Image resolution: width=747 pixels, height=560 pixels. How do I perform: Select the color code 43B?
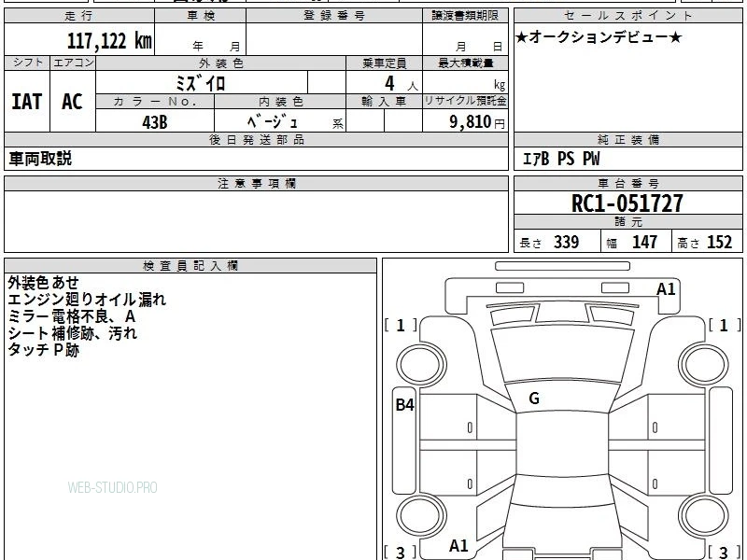155,122
